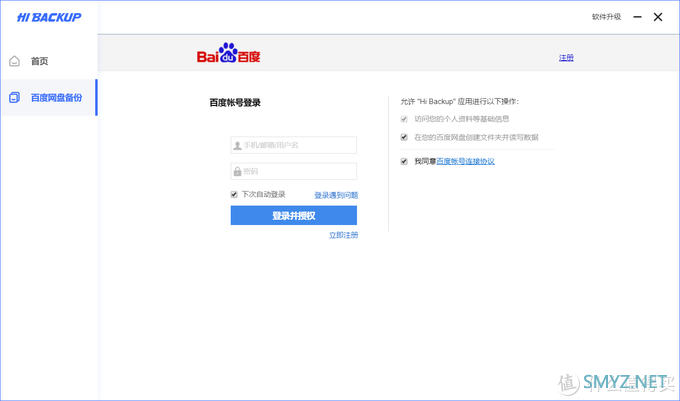Toggle the 下次自动登录 checkbox
The width and height of the screenshot is (680, 401).
pyautogui.click(x=234, y=194)
